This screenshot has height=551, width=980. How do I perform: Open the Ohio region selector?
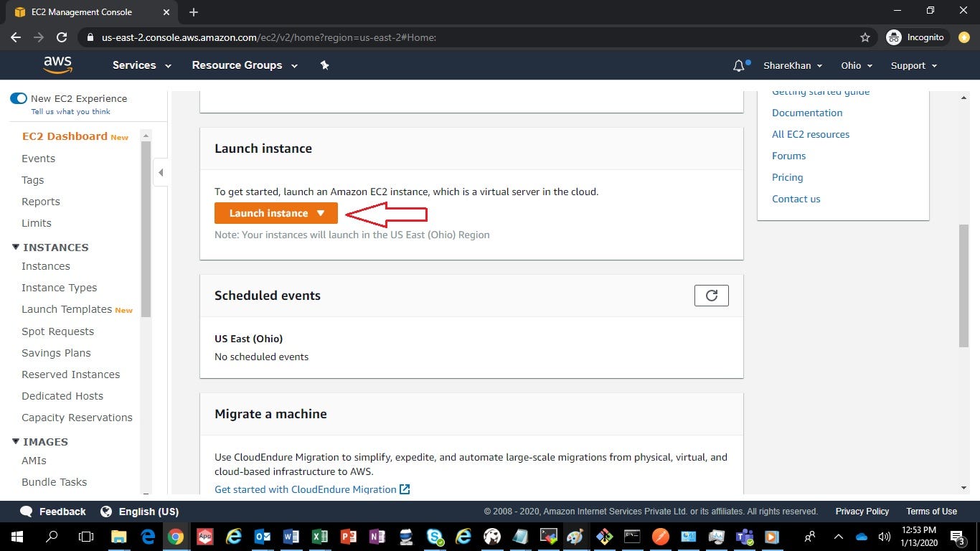tap(856, 65)
